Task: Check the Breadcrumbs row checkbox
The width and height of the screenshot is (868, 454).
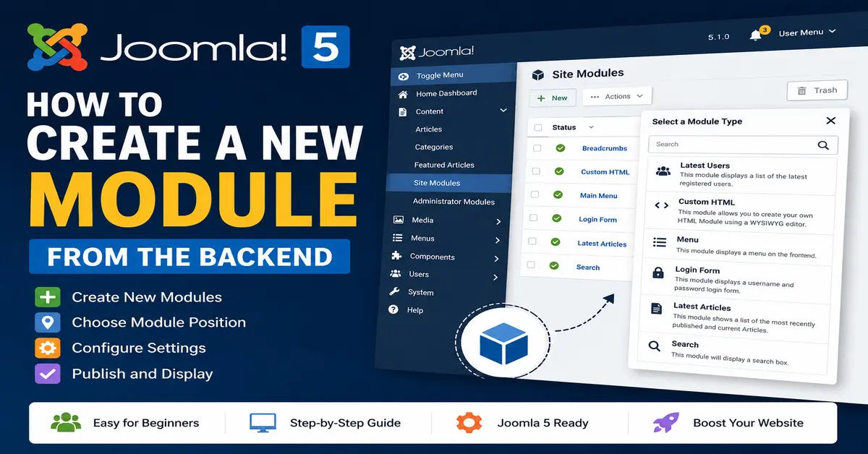Action: [537, 148]
